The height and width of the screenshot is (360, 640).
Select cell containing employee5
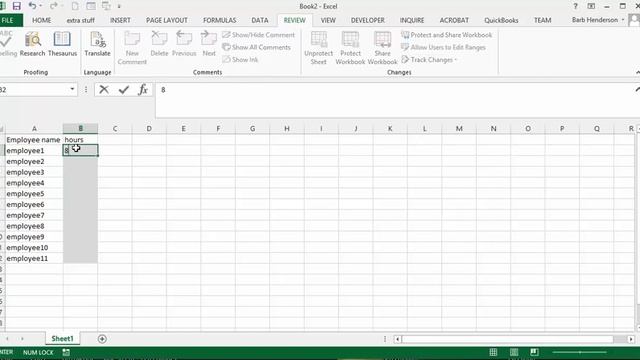[34, 193]
